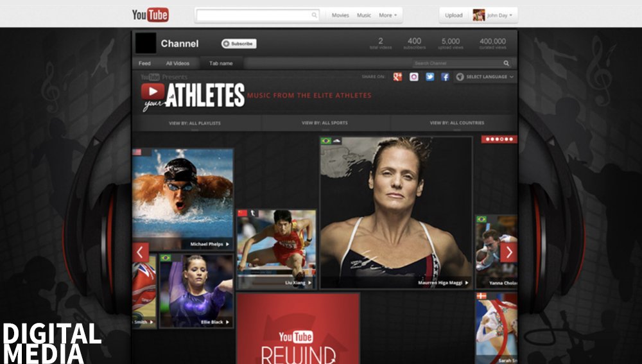Click the sport icon beside China flag
This screenshot has width=642, height=364.
pyautogui.click(x=253, y=213)
